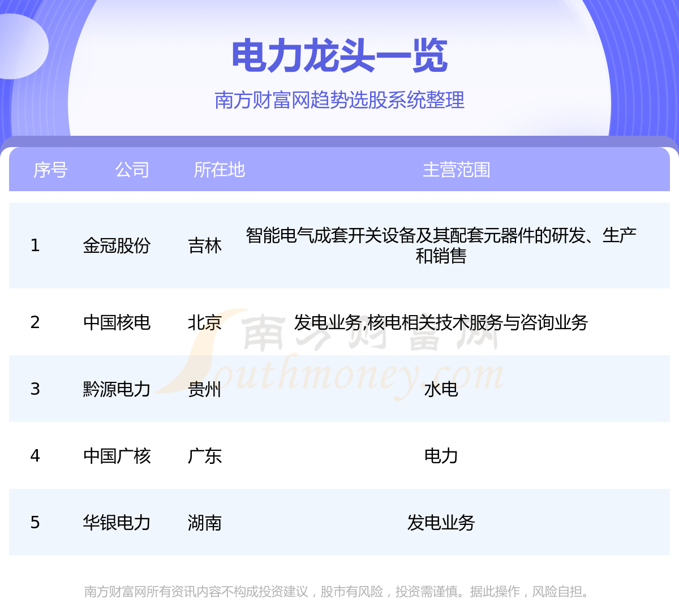Click the location cell 吉林
The image size is (679, 616).
point(204,245)
